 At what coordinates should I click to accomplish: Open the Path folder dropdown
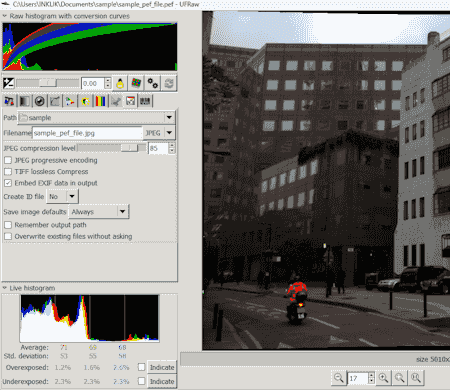(x=96, y=117)
